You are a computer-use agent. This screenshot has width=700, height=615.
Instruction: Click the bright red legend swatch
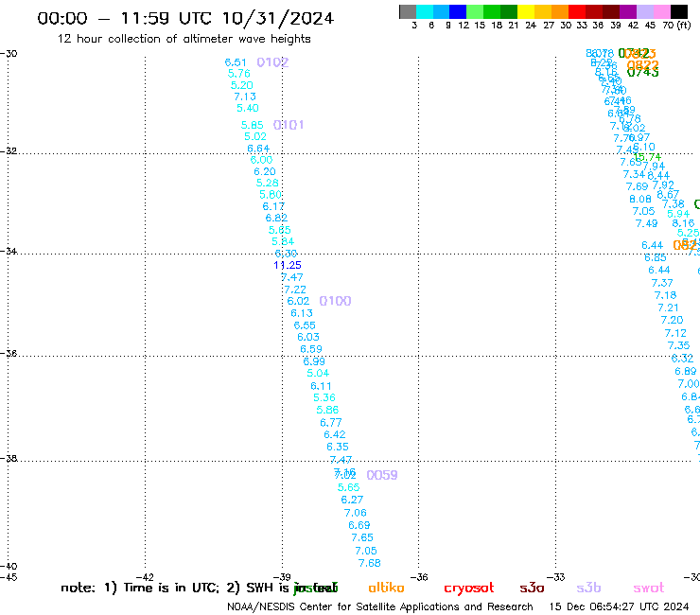576,11
